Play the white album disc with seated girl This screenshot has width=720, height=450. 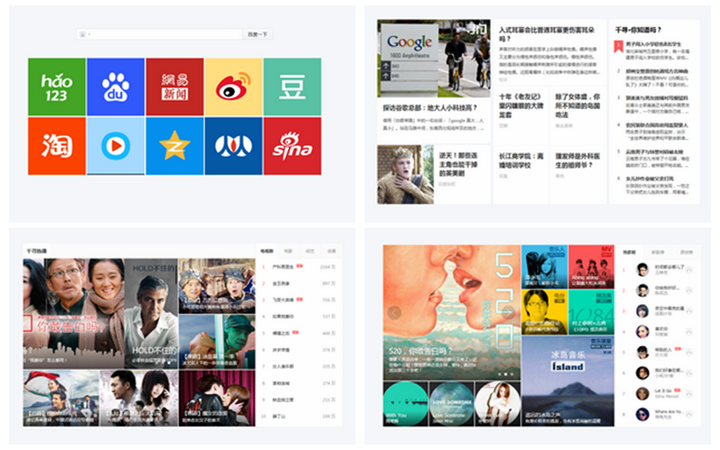(498, 404)
